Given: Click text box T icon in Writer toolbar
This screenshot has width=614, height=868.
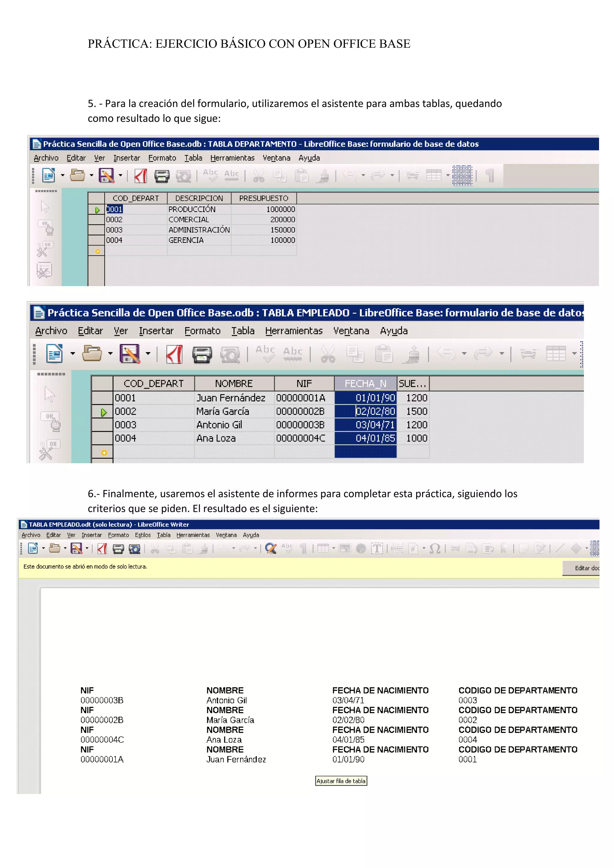Looking at the screenshot, I should [377, 548].
